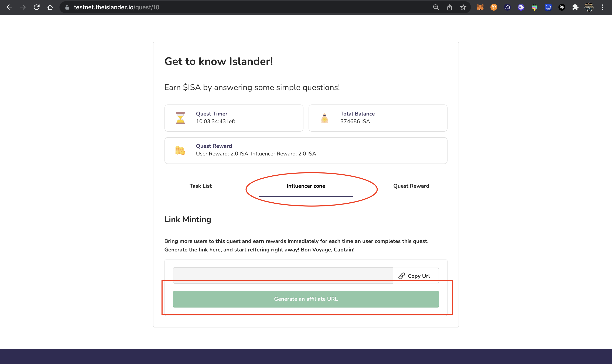Bookmark this page with the star
612x364 pixels.
pos(463,7)
